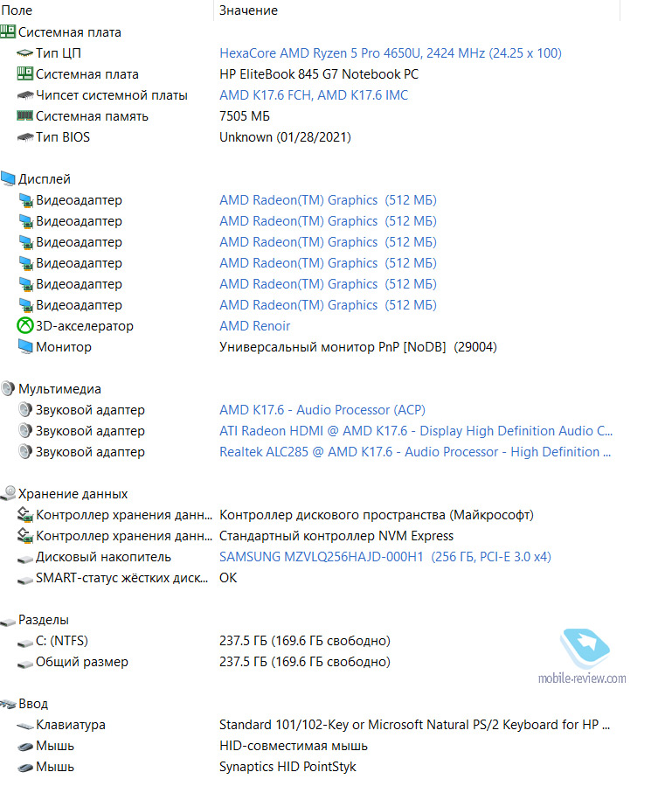Click the Xbox-style icon beside 3D-акселератор
Image resolution: width=672 pixels, height=793 pixels.
(25, 326)
